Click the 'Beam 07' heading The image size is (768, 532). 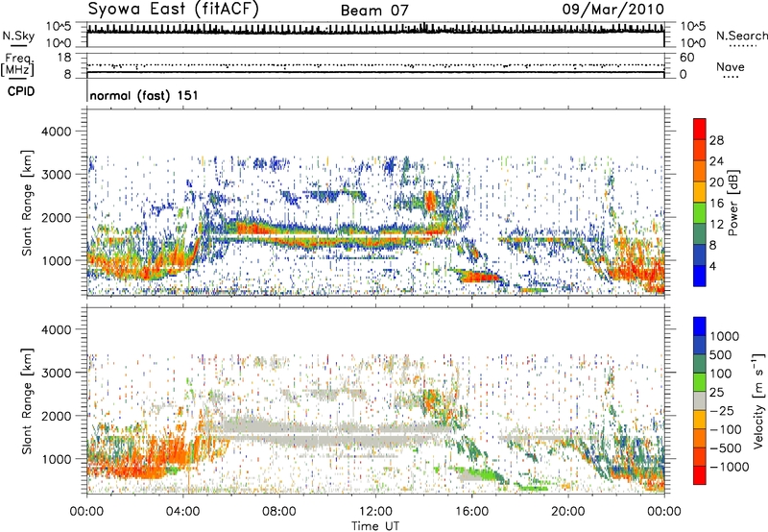(x=374, y=11)
